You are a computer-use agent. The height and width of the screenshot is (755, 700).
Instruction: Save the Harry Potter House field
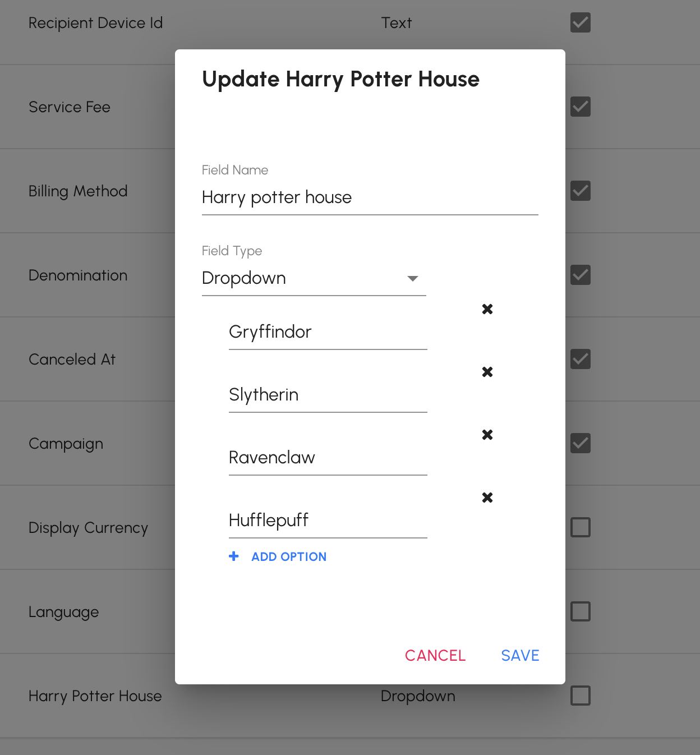(x=520, y=655)
